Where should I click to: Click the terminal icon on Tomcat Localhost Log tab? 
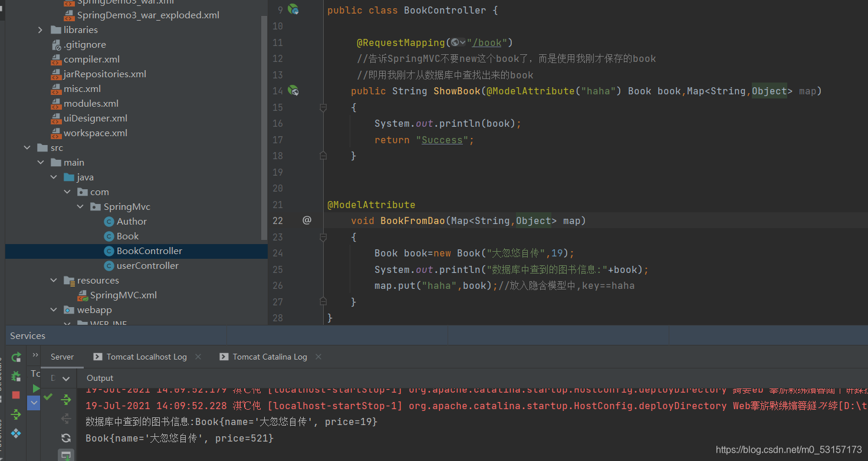click(x=97, y=357)
